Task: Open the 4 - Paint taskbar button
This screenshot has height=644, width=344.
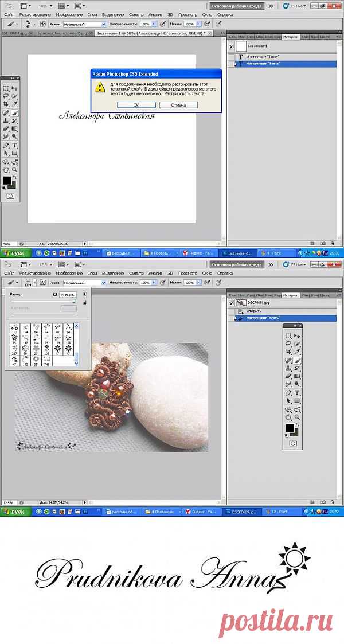Action: 274,253
